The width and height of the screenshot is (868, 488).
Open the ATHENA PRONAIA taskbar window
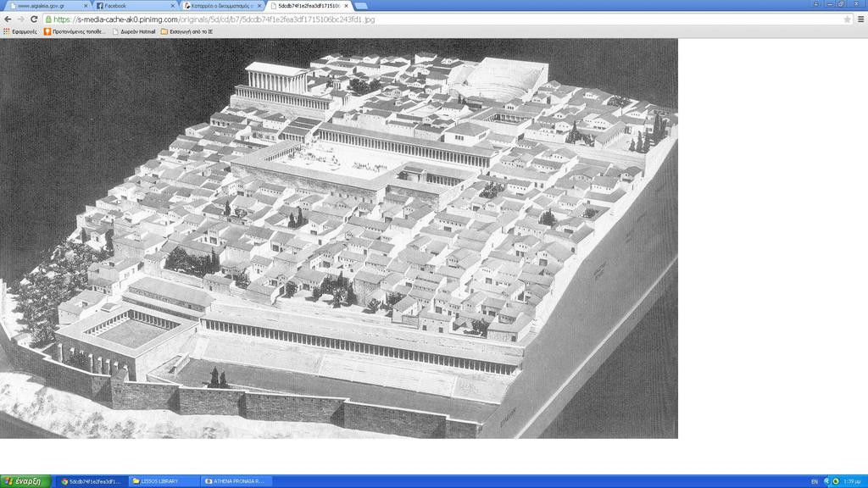click(236, 481)
